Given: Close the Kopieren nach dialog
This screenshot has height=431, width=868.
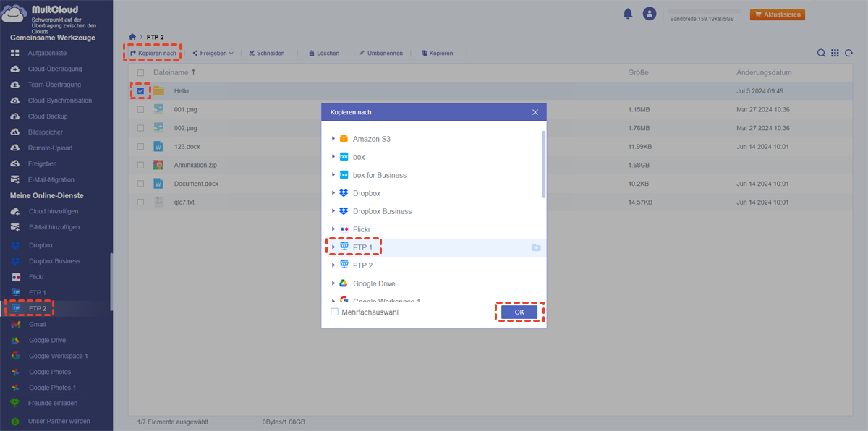Looking at the screenshot, I should point(535,112).
